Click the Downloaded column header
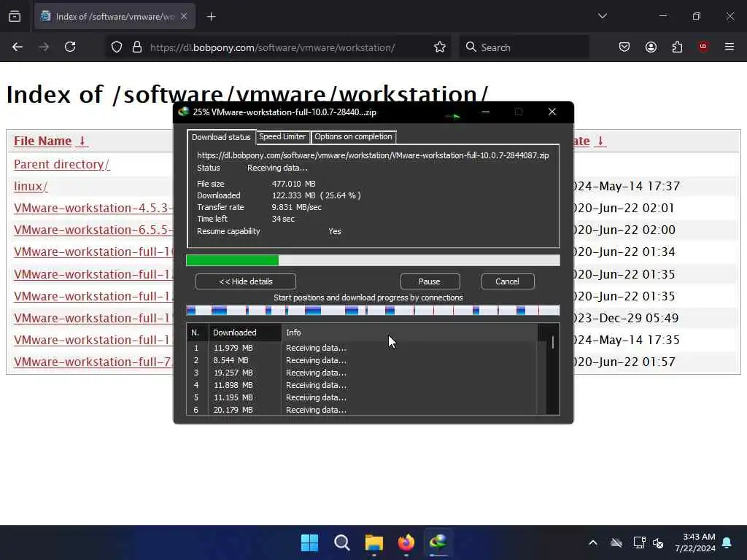This screenshot has width=747, height=560. point(245,332)
